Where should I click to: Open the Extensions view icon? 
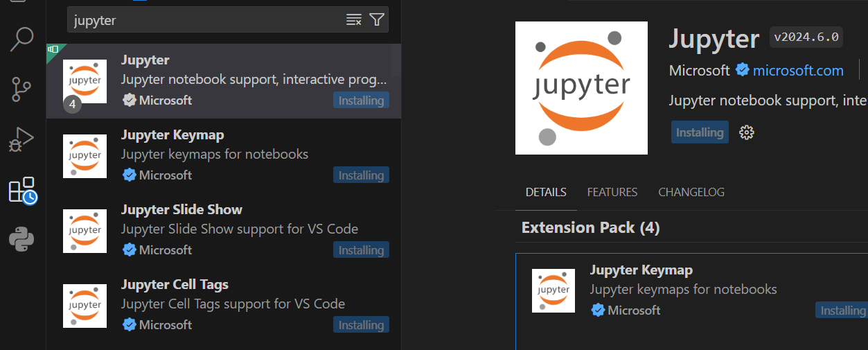(x=22, y=190)
